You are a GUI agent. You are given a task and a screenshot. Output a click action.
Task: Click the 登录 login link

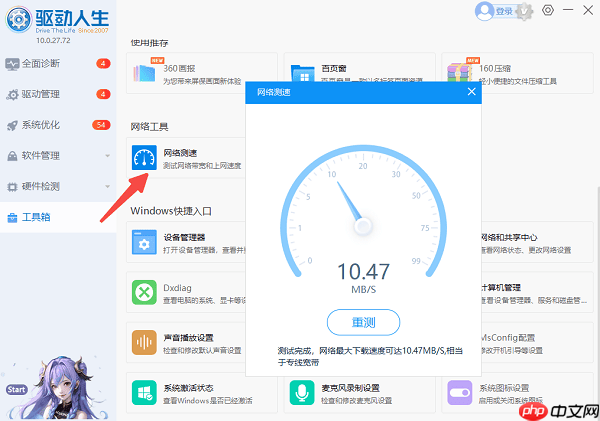click(x=504, y=11)
